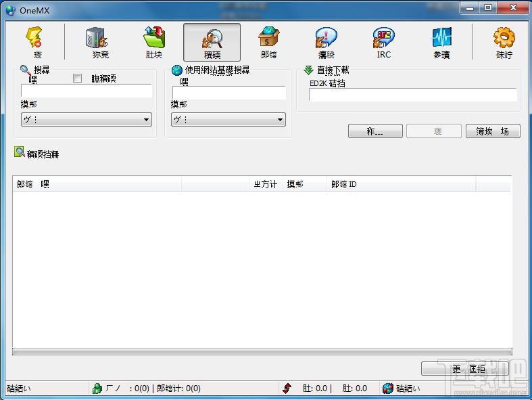Open the transfers folder with arrows icon

click(x=154, y=37)
